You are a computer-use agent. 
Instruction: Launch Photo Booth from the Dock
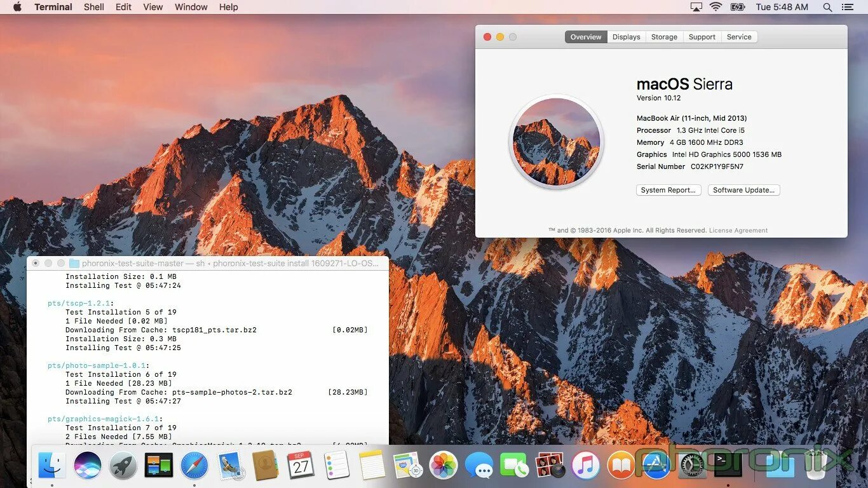click(550, 466)
